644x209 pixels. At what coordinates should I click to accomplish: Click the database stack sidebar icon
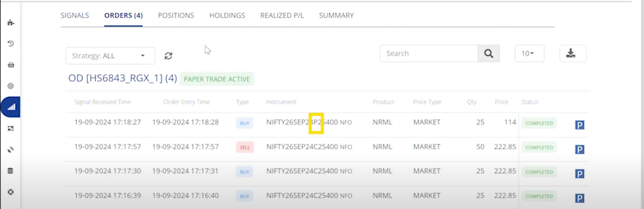click(x=11, y=171)
